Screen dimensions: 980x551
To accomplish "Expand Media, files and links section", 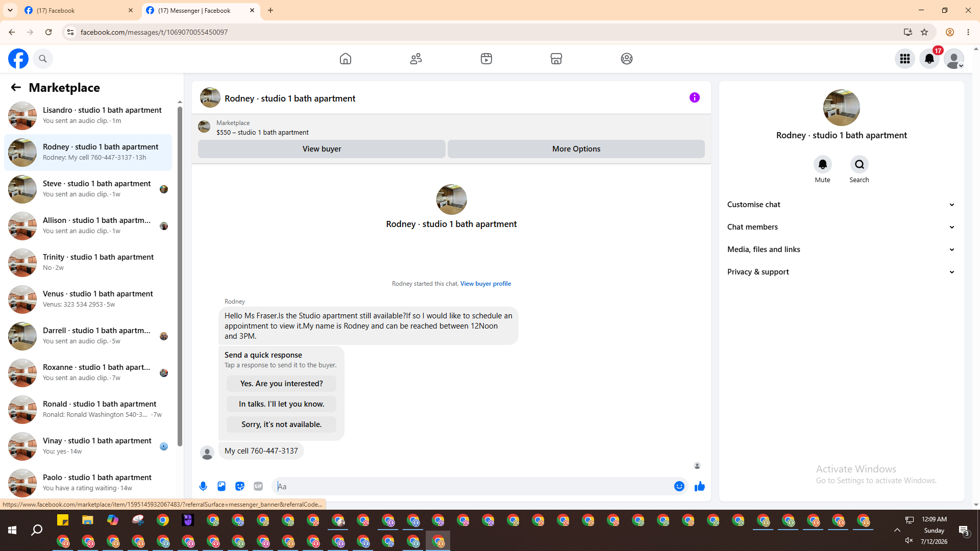I will click(841, 249).
